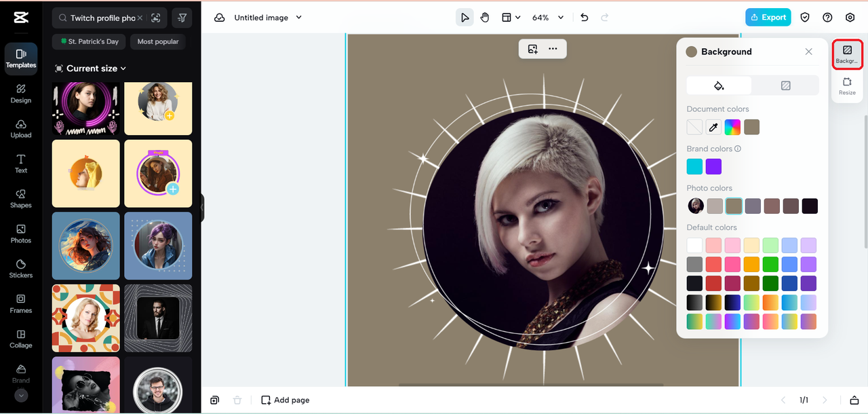Image resolution: width=868 pixels, height=414 pixels.
Task: Close the Background panel
Action: tap(808, 52)
